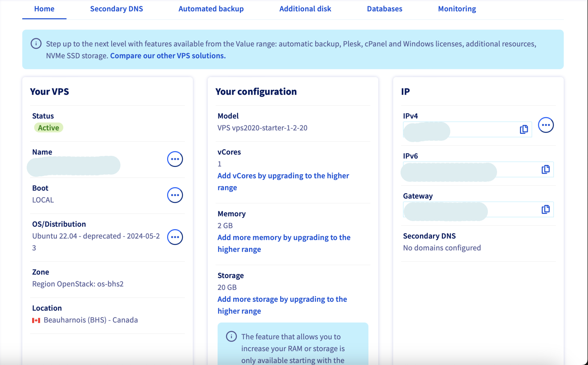Click the Canada flag icon

coord(36,320)
